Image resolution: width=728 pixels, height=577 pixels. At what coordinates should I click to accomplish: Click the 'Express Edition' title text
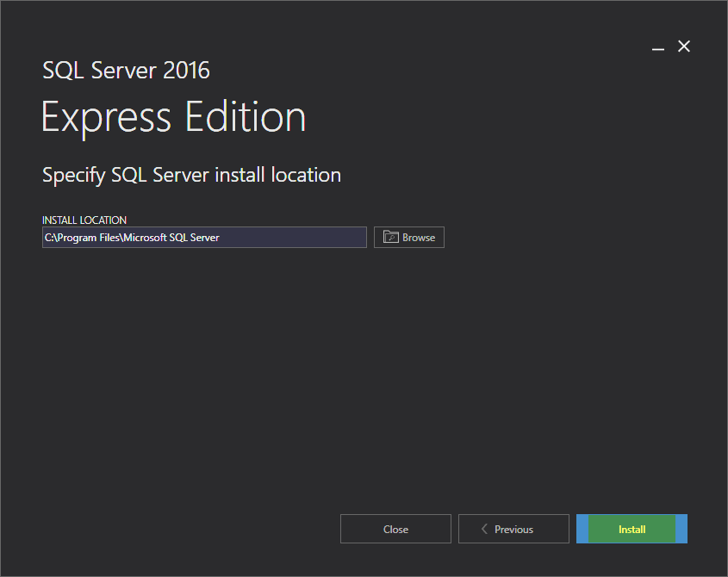point(174,118)
